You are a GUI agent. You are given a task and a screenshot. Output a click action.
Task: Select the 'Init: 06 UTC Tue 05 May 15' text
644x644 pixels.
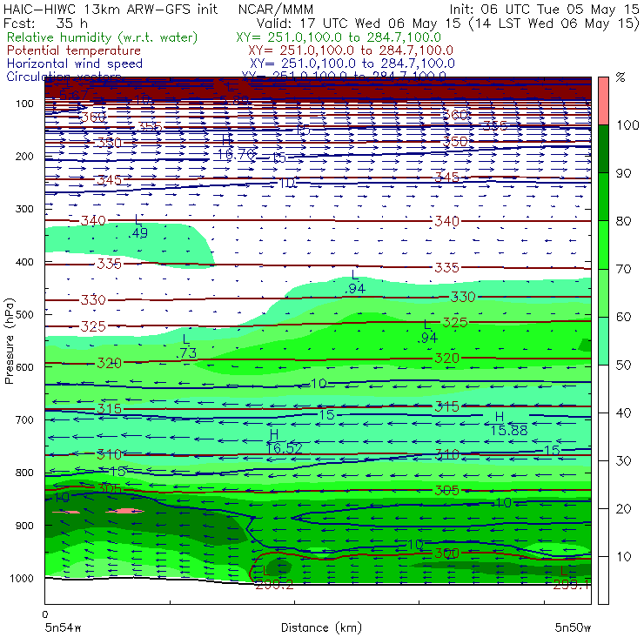[545, 10]
